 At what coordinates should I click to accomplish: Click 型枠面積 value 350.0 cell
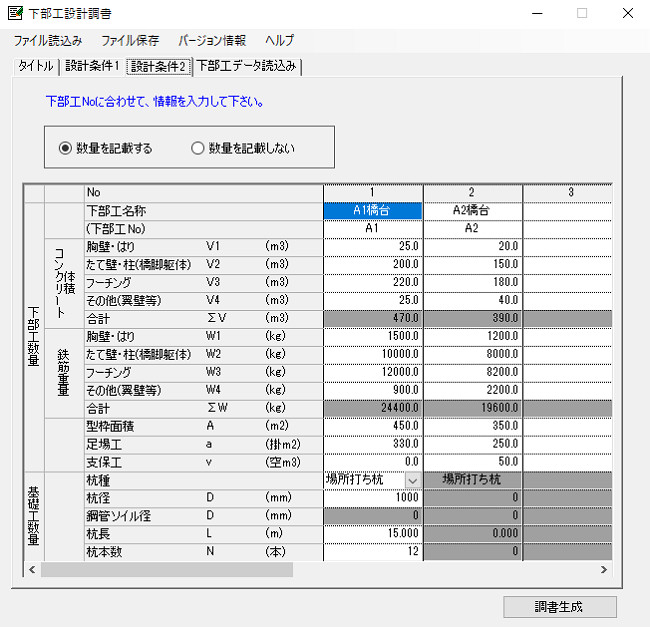pyautogui.click(x=473, y=426)
